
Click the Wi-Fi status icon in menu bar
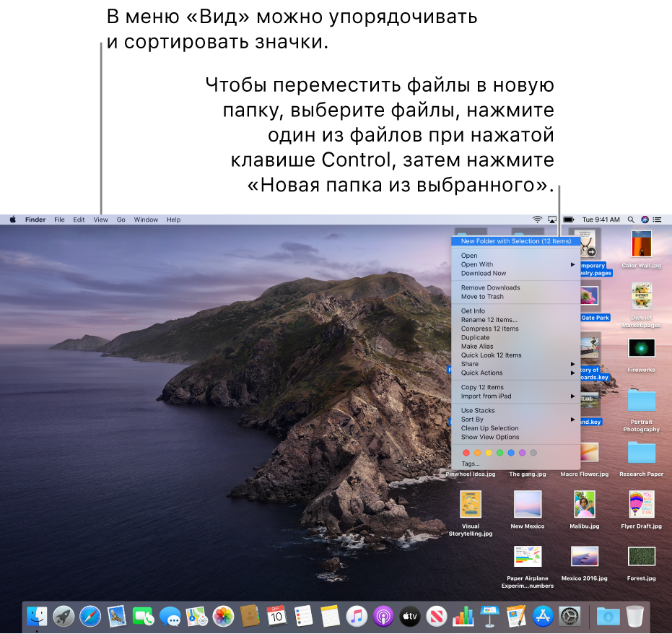click(x=538, y=220)
